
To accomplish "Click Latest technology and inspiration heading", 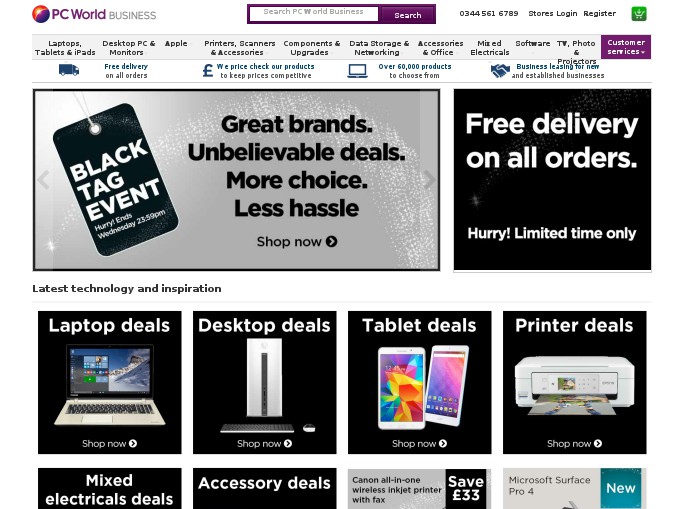I will (x=127, y=288).
